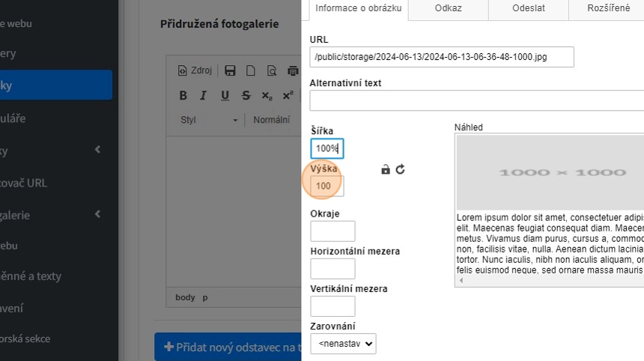The image size is (644, 361).
Task: Apply Underline formatting icon
Action: 225,95
